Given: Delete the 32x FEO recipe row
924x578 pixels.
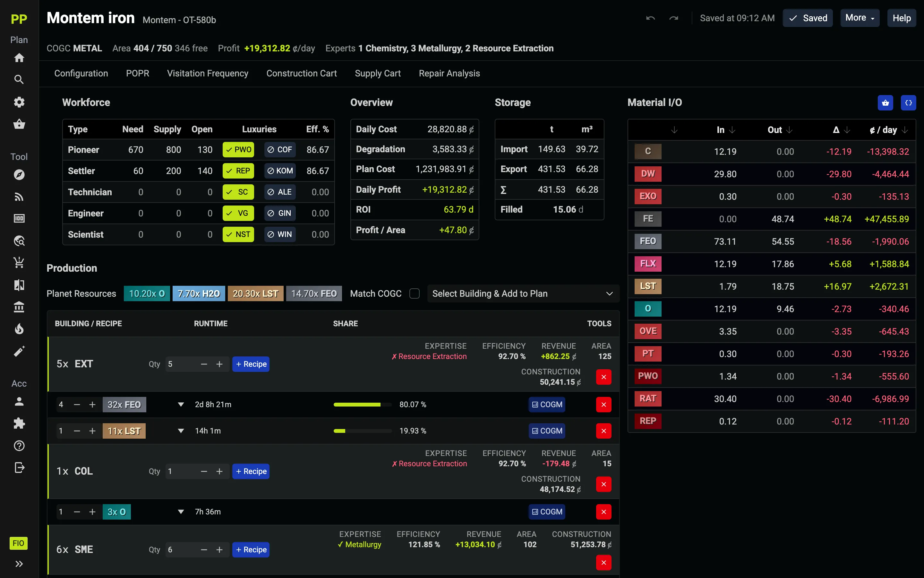Looking at the screenshot, I should (x=604, y=405).
